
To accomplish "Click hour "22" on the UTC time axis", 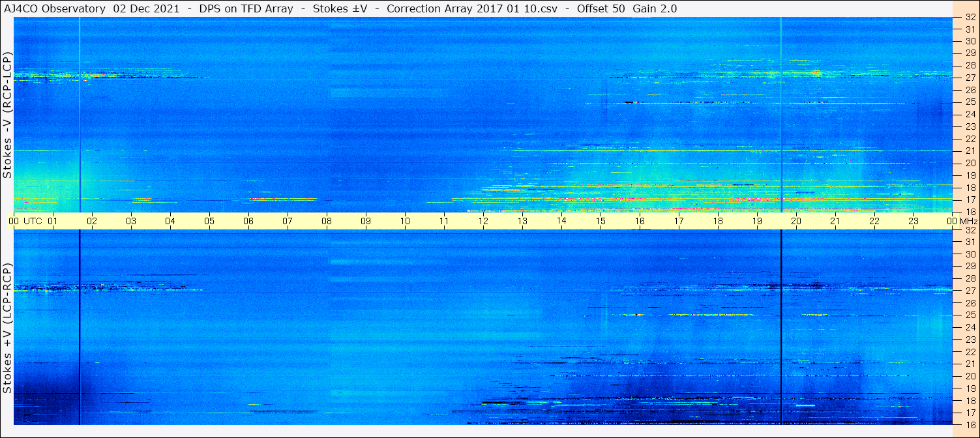I will click(874, 221).
